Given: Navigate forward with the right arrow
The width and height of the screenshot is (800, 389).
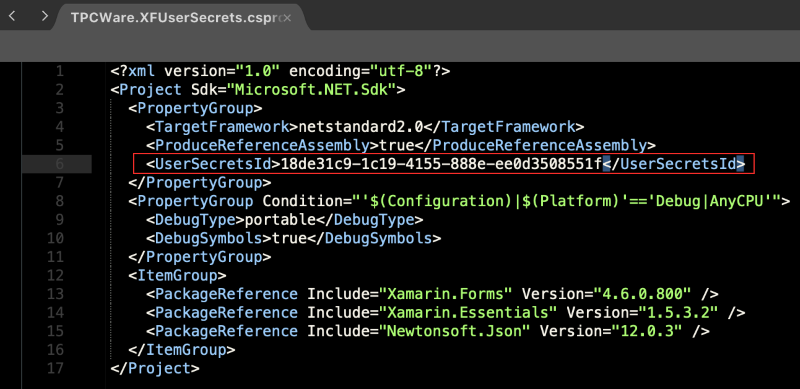Looking at the screenshot, I should pos(44,16).
